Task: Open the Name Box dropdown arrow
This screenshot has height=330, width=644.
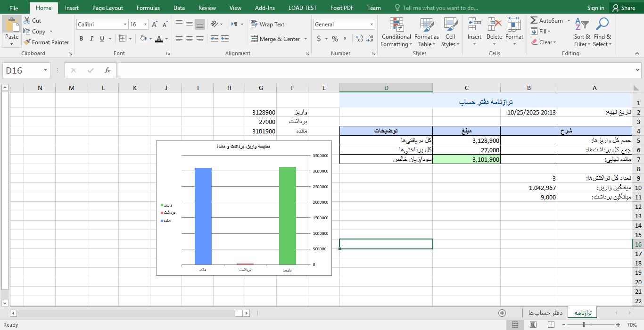Action: pyautogui.click(x=45, y=70)
